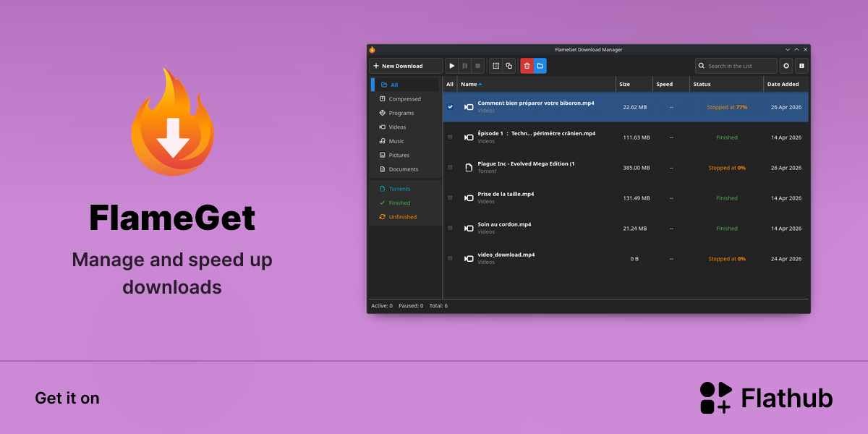The image size is (868, 434).
Task: Focus the Search in the List field
Action: pos(736,66)
